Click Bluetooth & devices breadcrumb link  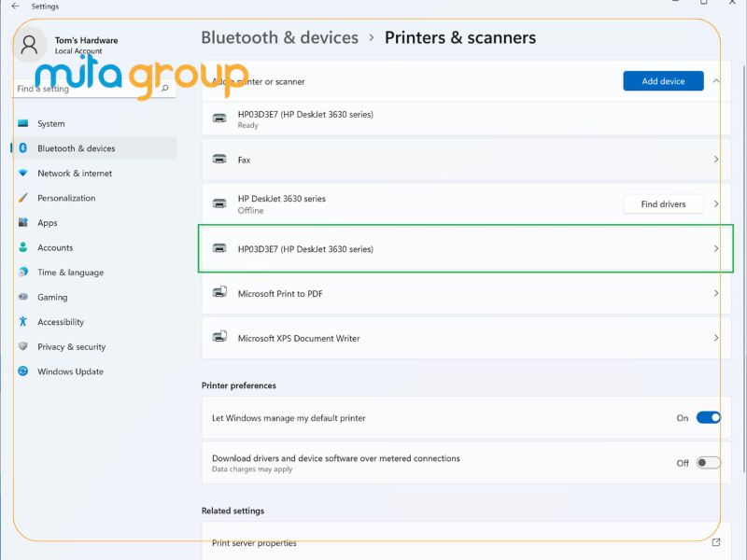click(279, 37)
